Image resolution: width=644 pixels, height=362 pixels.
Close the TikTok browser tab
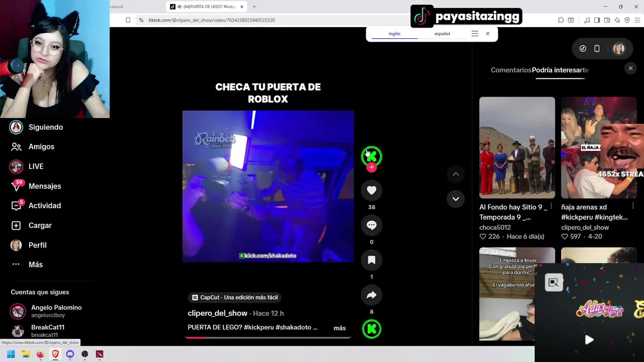click(242, 7)
